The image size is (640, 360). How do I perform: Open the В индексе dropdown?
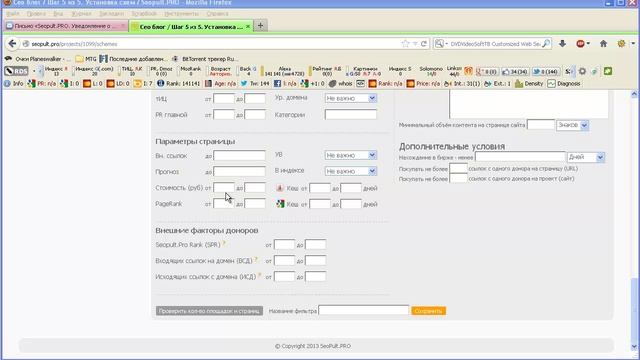350,171
